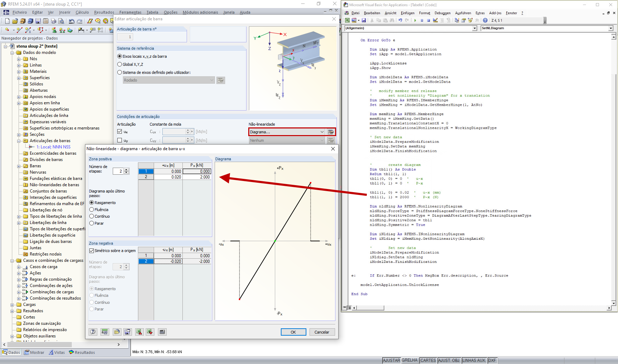Image resolution: width=618 pixels, height=364 pixels.
Task: Open the 'Módulos adicionais' menu
Action: tap(200, 12)
